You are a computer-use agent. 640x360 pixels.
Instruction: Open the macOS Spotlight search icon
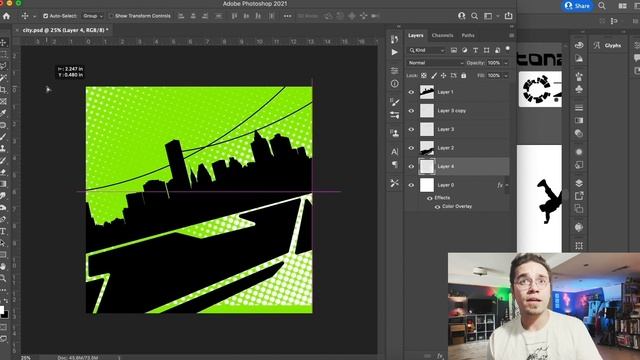[x=602, y=6]
